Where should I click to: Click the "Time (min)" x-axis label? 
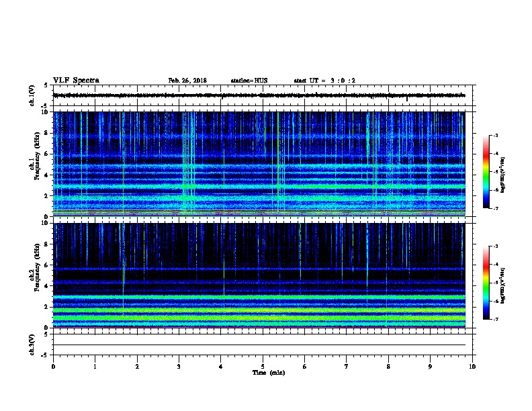point(269,373)
